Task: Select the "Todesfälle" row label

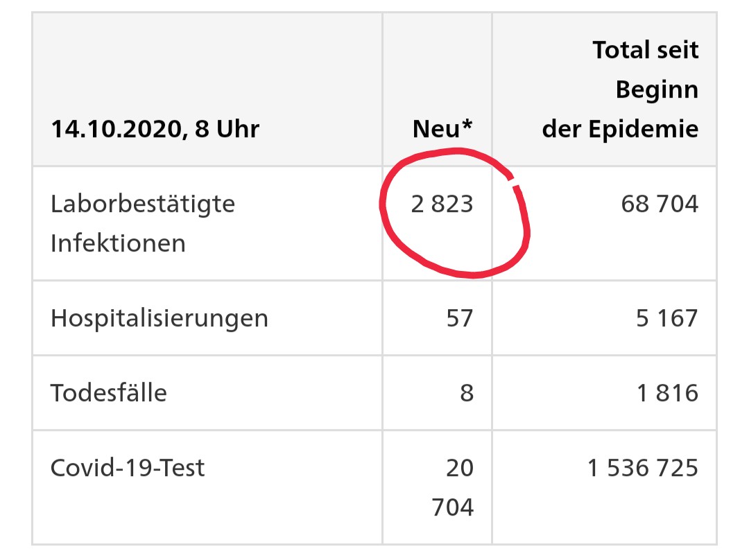Action: [109, 393]
